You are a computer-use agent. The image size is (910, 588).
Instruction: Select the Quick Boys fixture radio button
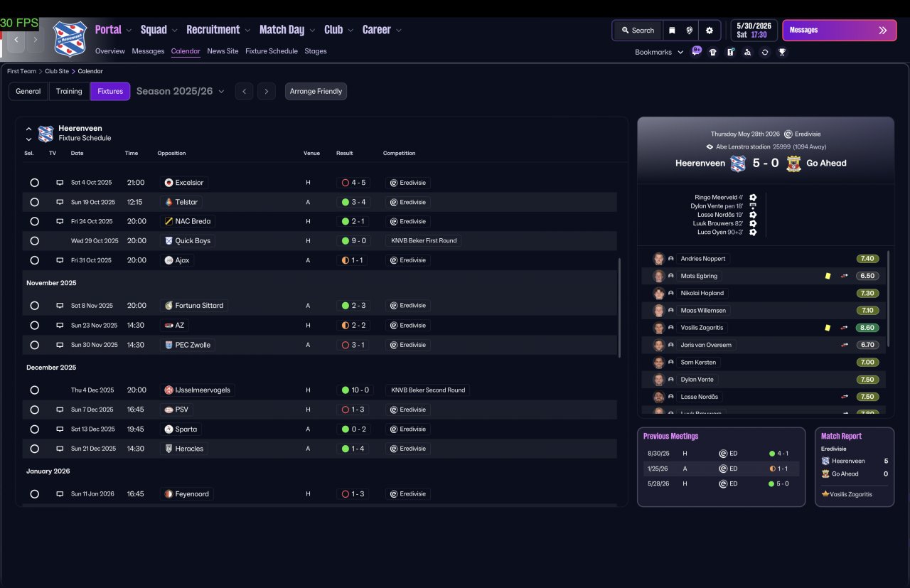(34, 241)
